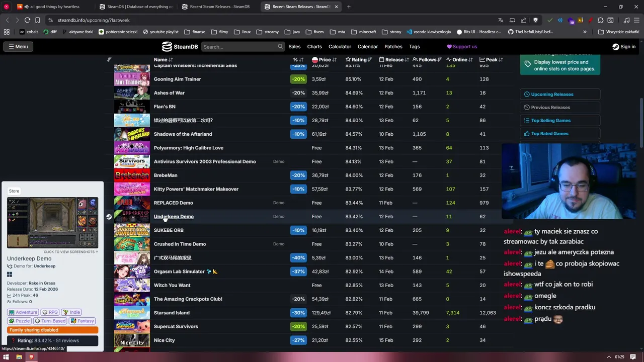Sort table by Release column header
644x362 pixels.
(394, 60)
